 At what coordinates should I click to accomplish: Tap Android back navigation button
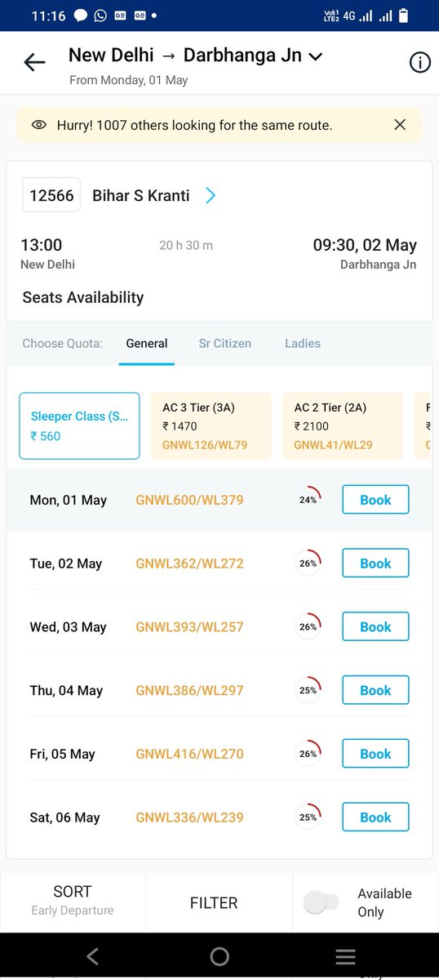[92, 956]
